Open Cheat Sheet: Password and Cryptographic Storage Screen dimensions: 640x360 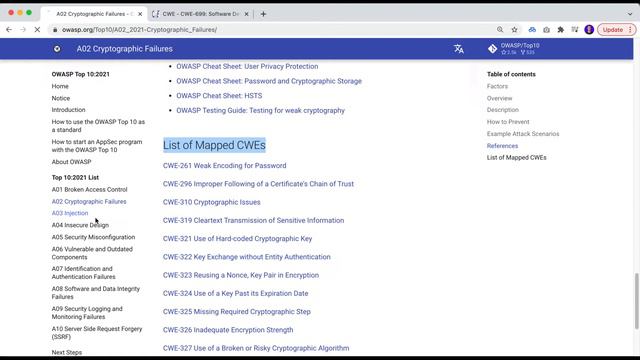[x=269, y=81]
